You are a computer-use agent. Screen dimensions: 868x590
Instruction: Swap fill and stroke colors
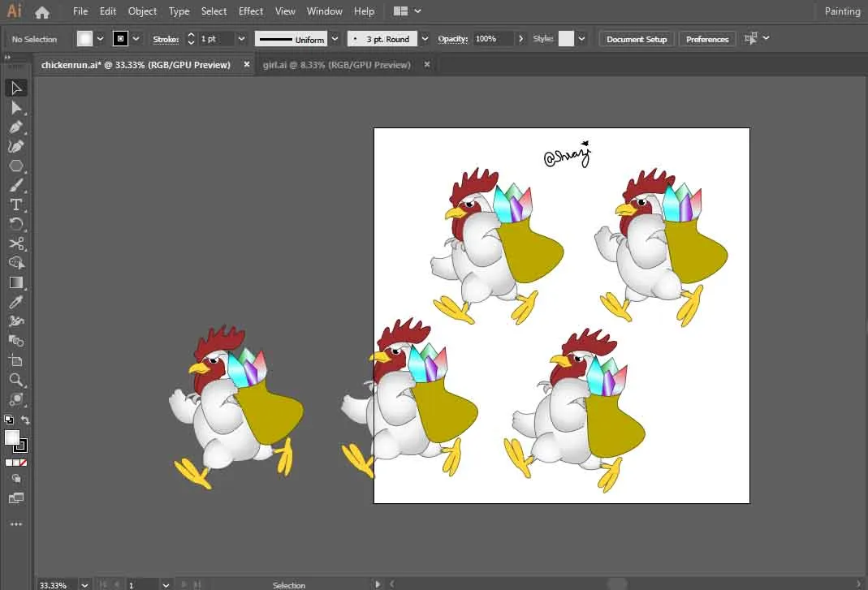25,420
